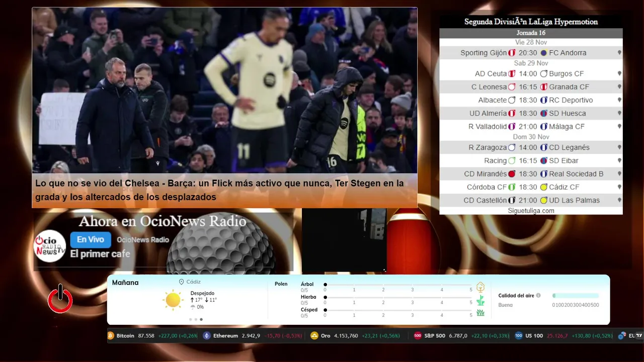Click the Segunda División LaLiga Hypermotion title
The height and width of the screenshot is (362, 644).
[531, 22]
